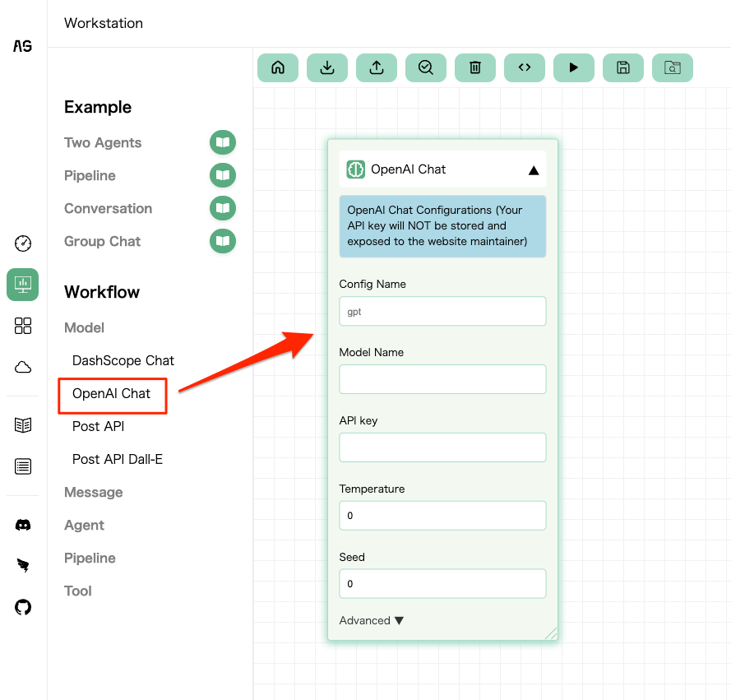731x700 pixels.
Task: Expand the Agent workflow category
Action: click(85, 525)
